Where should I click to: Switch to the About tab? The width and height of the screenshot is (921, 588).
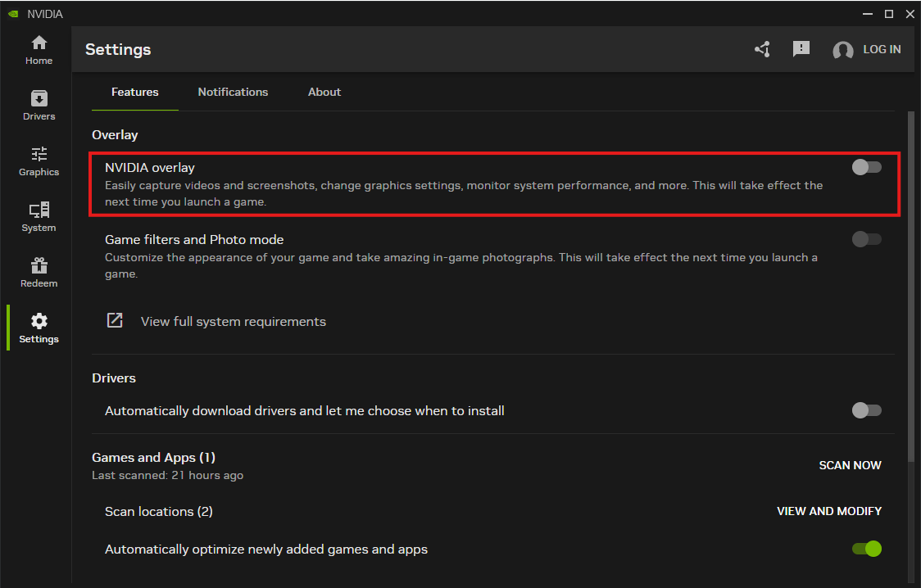[324, 93]
